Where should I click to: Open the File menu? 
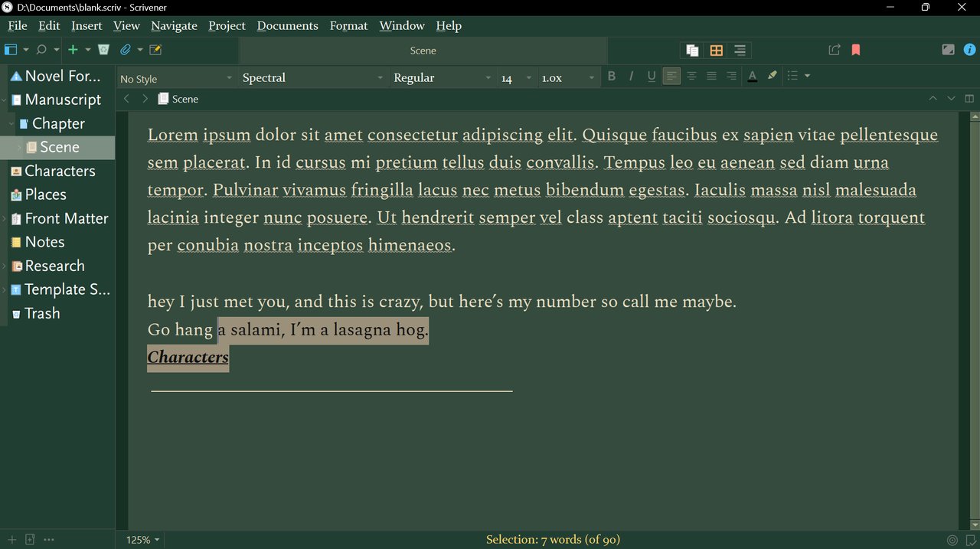click(17, 25)
